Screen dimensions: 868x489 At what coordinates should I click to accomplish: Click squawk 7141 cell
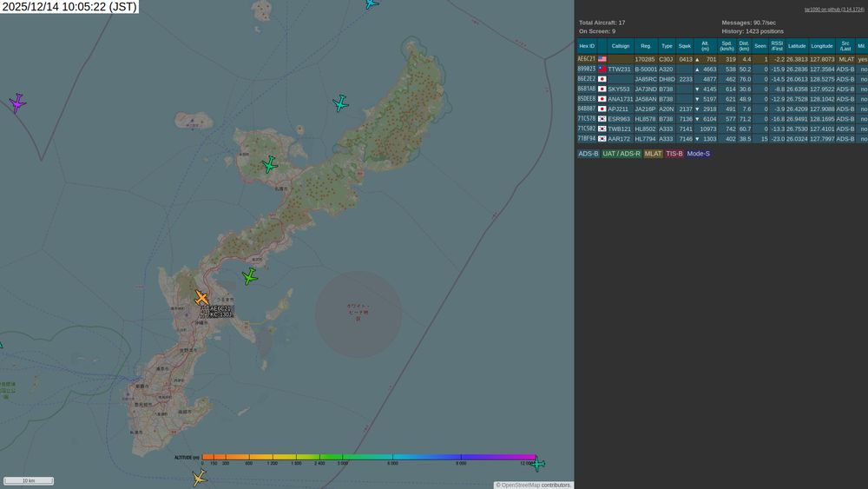coord(686,129)
